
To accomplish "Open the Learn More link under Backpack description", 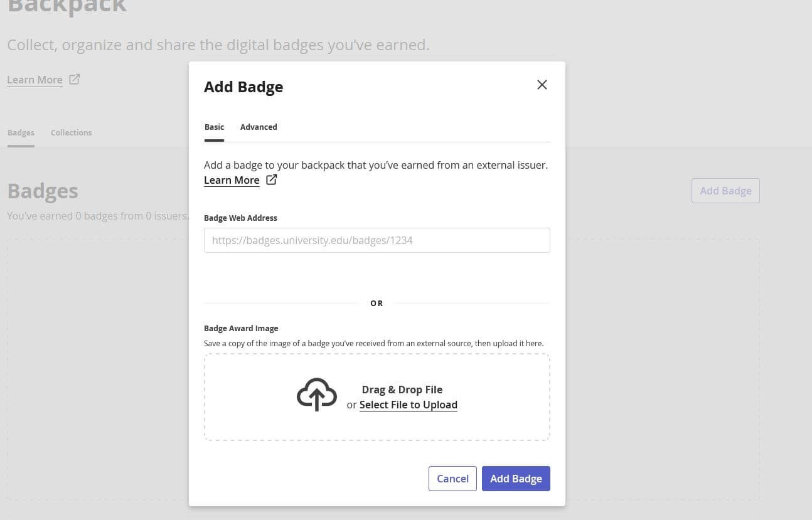I will (x=35, y=80).
